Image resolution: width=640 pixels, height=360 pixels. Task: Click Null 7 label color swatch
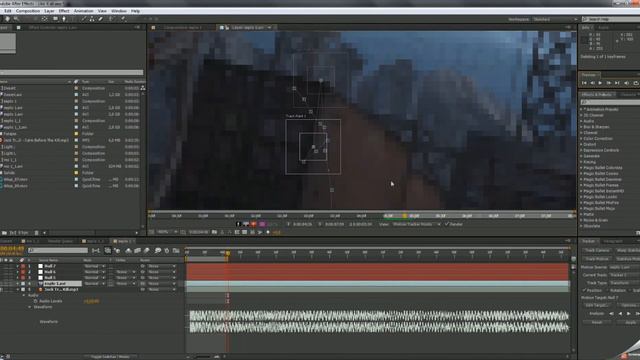tap(23, 266)
